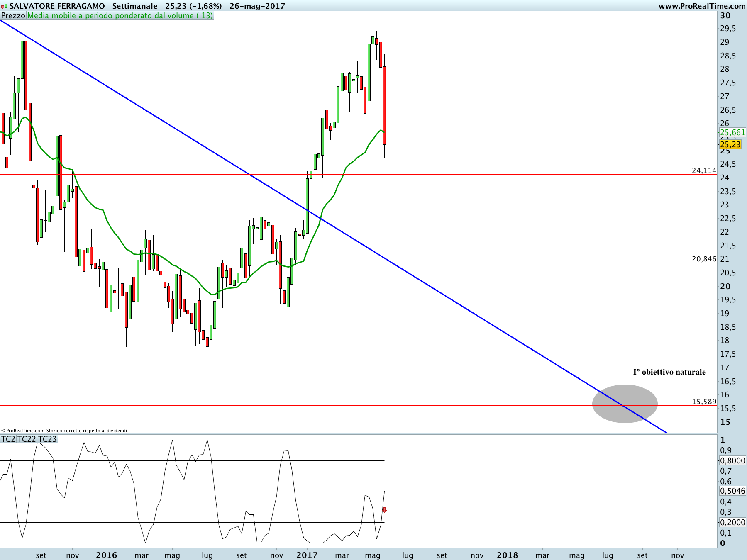Click the 2017 year label on time axis

point(307,555)
